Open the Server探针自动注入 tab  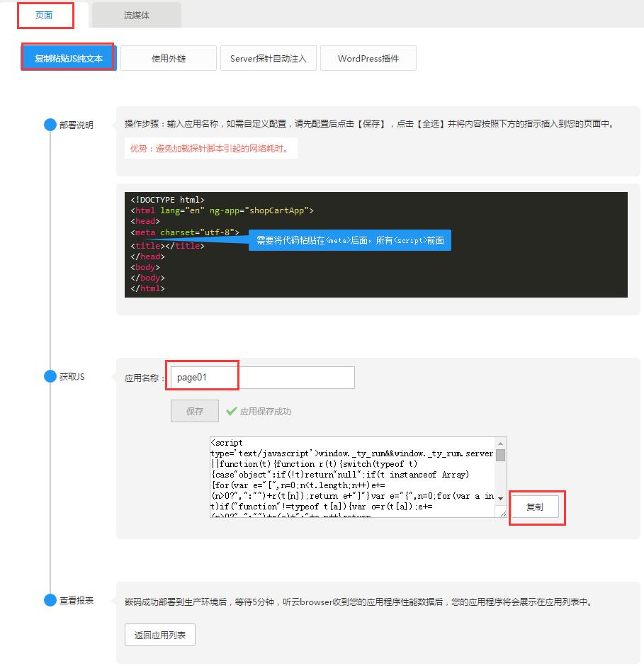coord(268,58)
